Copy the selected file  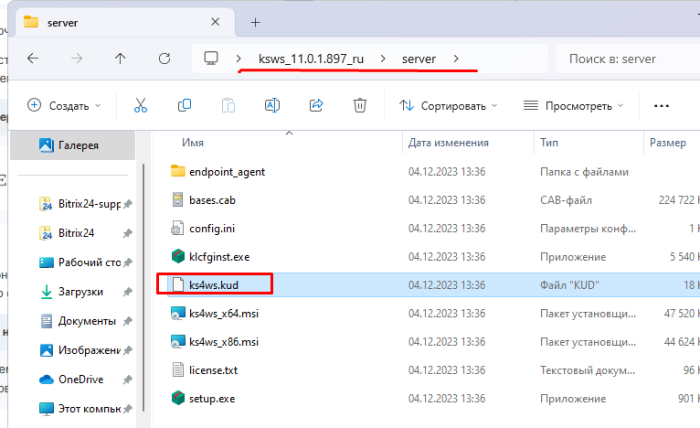tap(184, 105)
